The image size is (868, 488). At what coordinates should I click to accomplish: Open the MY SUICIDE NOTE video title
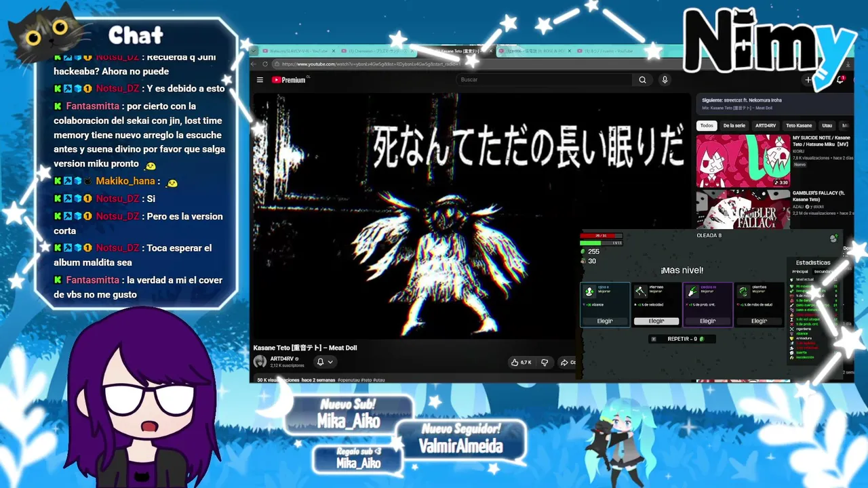point(821,141)
